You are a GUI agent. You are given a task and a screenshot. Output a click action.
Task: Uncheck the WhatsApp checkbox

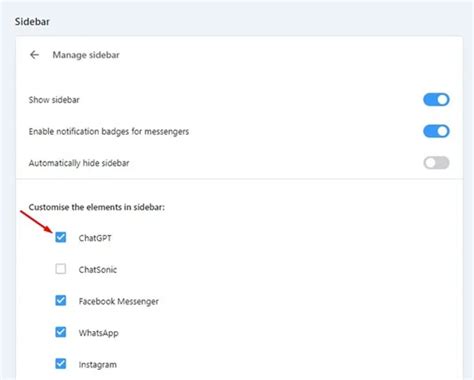(x=61, y=332)
